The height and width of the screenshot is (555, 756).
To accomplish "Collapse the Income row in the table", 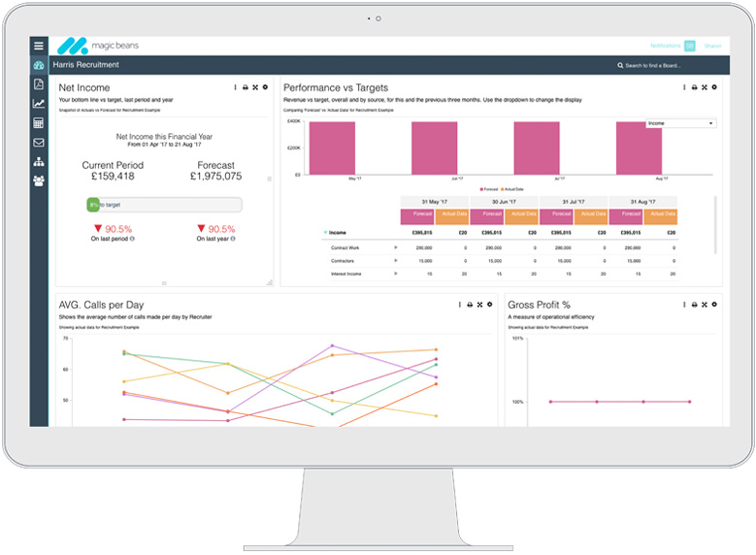I will pos(325,233).
